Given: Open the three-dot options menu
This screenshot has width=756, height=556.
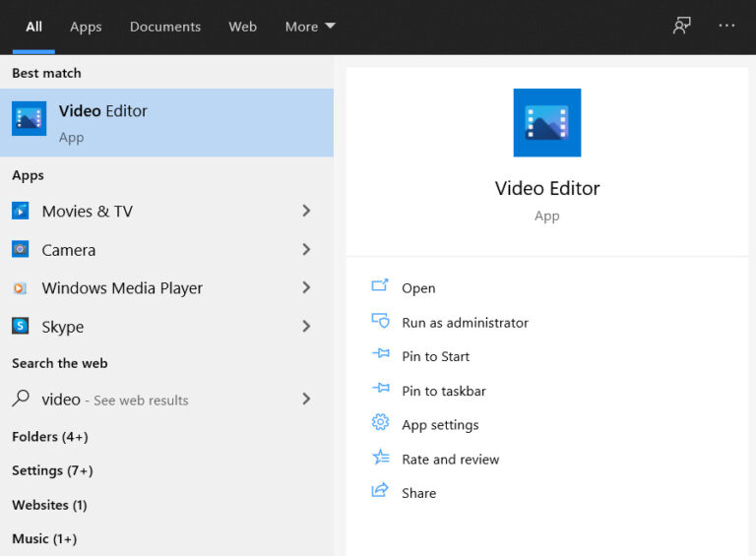Looking at the screenshot, I should click(726, 26).
